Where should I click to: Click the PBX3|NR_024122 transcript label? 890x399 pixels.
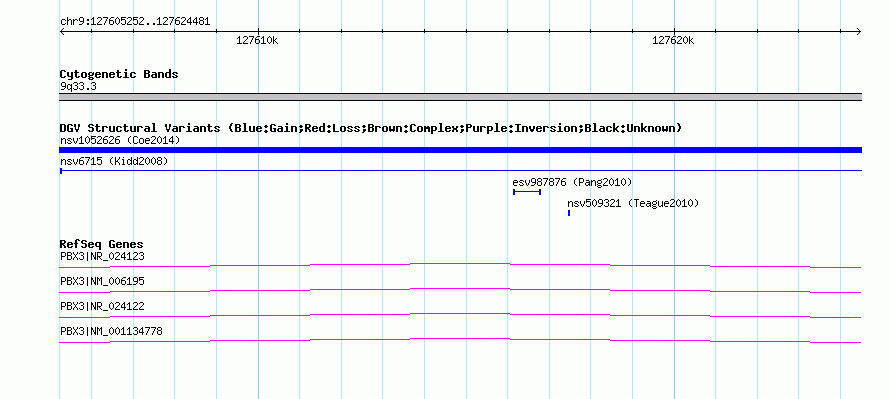tap(102, 306)
